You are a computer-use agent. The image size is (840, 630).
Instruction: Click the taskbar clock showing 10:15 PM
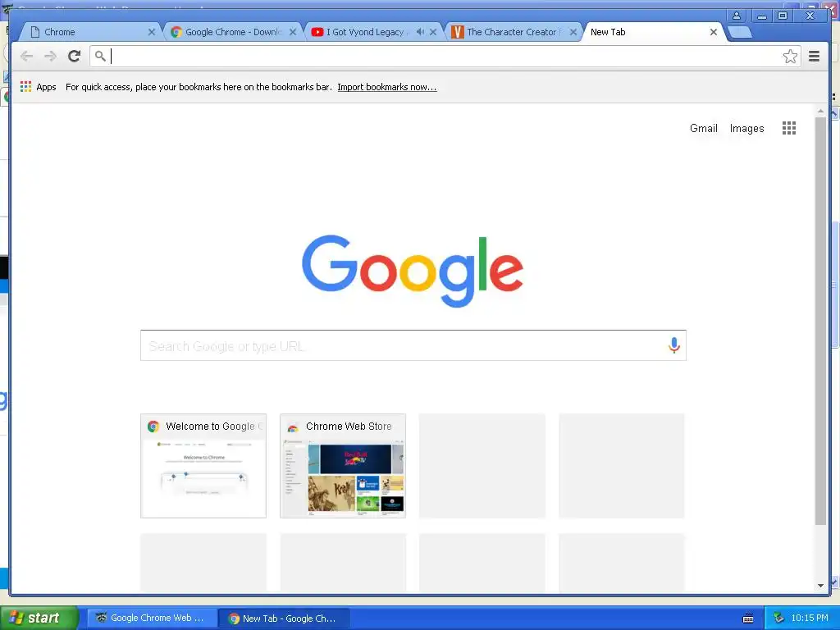[x=810, y=618]
